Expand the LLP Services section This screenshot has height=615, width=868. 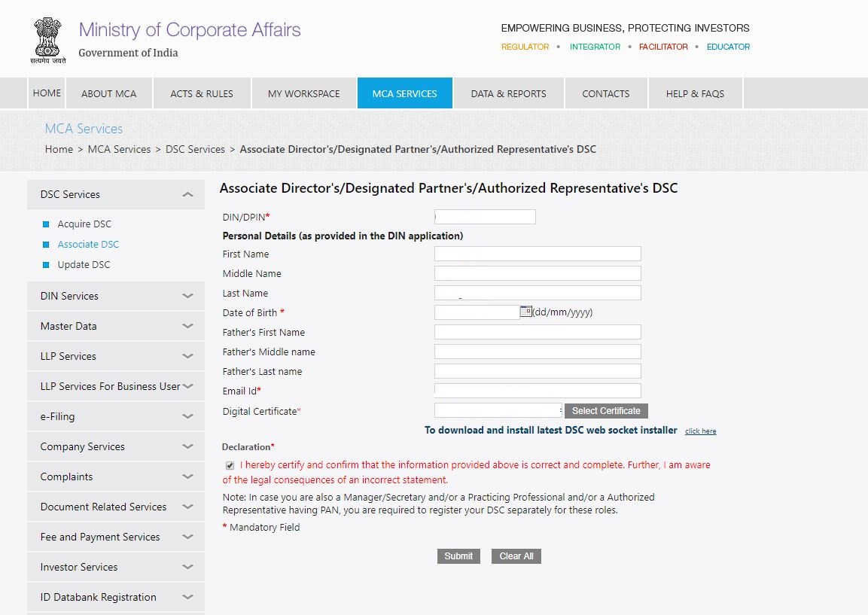187,357
